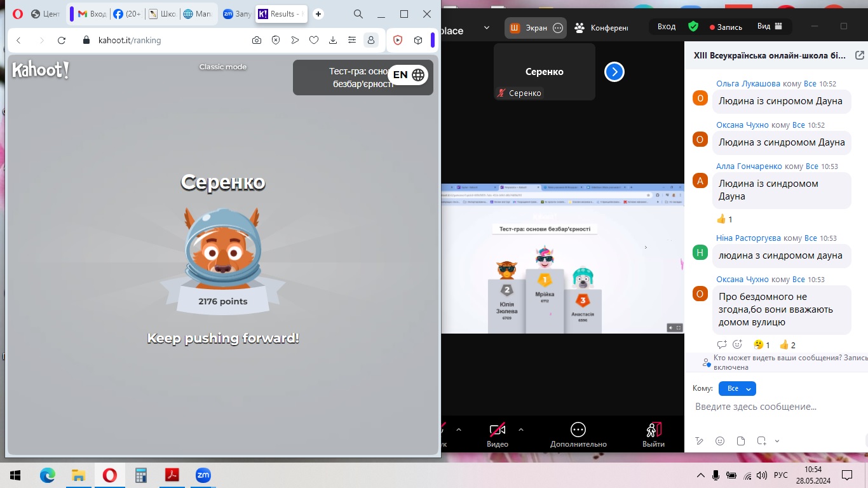Click the Leave meeting (Выйти) icon
The image size is (868, 488).
[x=653, y=435]
